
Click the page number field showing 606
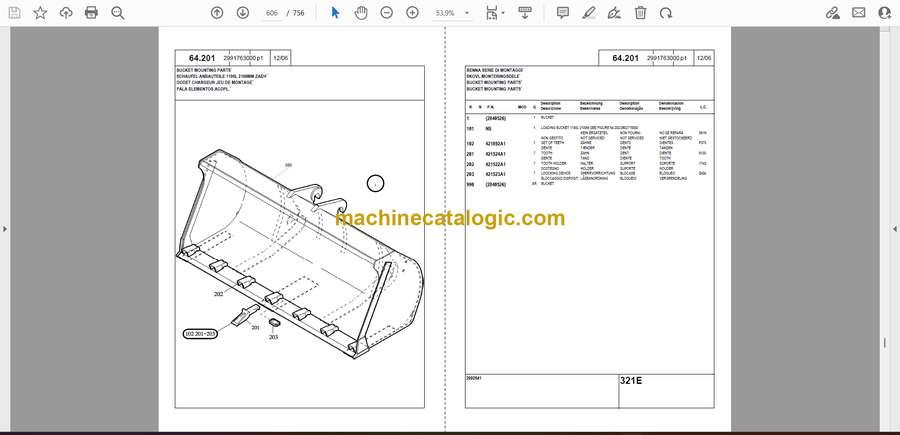pyautogui.click(x=272, y=13)
